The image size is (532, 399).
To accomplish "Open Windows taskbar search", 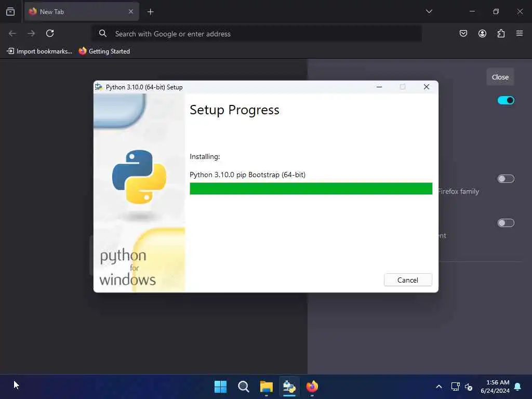I will 243,387.
